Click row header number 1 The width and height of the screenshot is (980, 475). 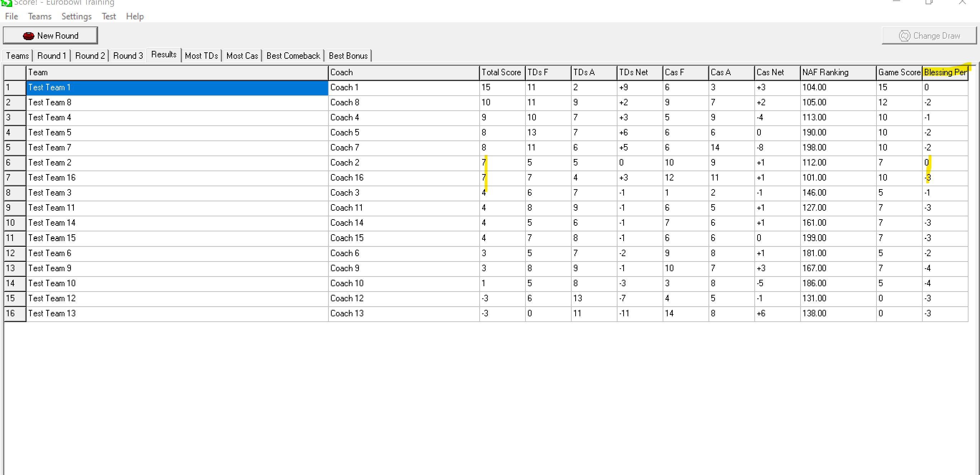tap(15, 87)
